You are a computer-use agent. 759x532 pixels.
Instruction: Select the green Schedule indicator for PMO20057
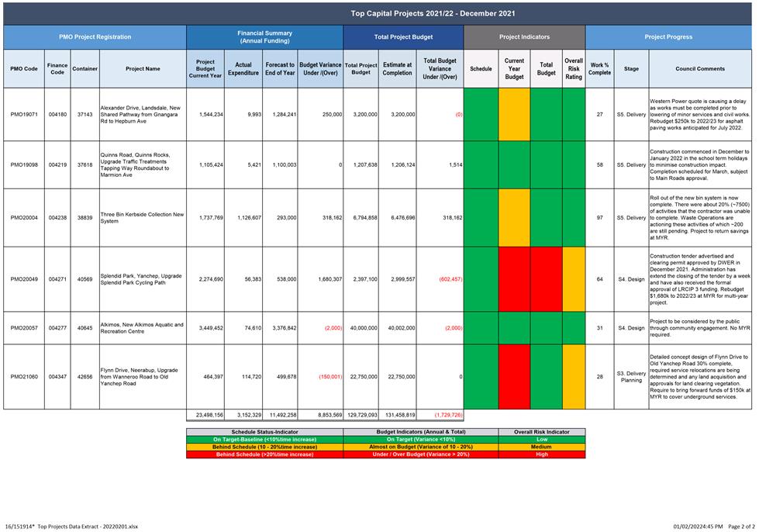[x=481, y=327]
